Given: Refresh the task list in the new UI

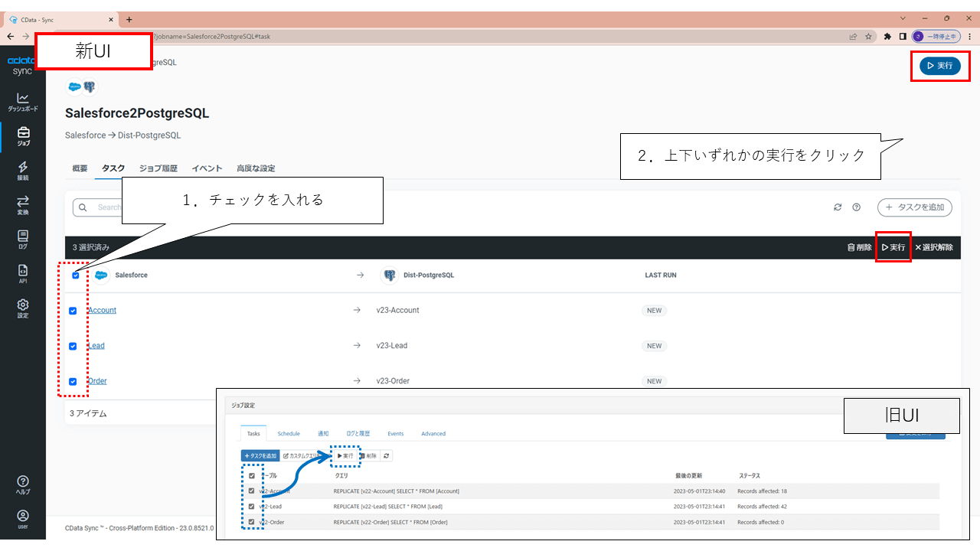Looking at the screenshot, I should coord(838,207).
